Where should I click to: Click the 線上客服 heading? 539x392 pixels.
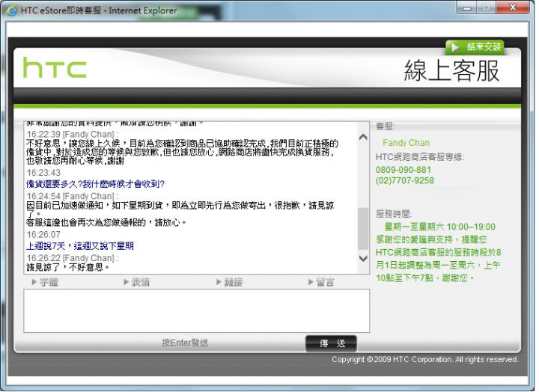(451, 70)
